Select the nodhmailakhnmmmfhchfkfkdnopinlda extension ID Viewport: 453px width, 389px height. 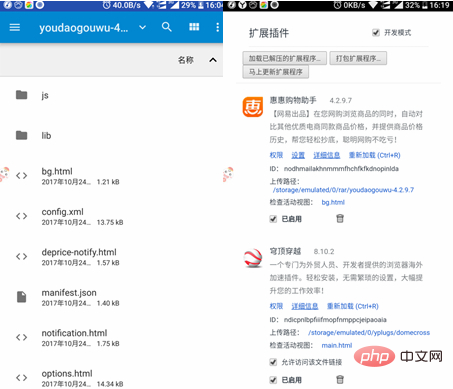(341, 169)
